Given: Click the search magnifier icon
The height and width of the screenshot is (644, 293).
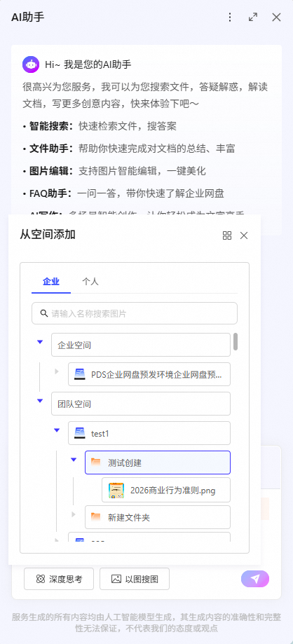Looking at the screenshot, I should (44, 313).
